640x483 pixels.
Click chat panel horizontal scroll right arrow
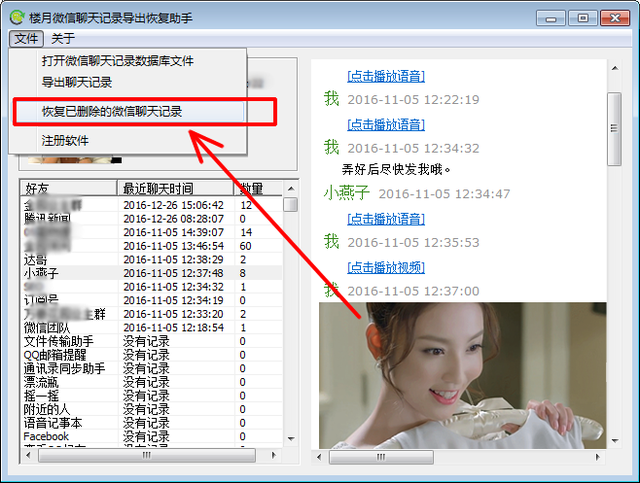tap(598, 457)
